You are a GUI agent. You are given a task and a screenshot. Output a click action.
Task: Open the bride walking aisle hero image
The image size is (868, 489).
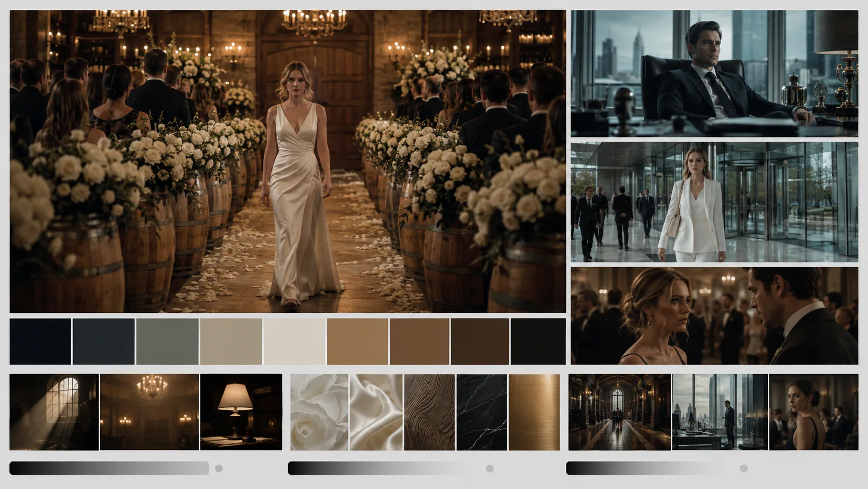288,161
